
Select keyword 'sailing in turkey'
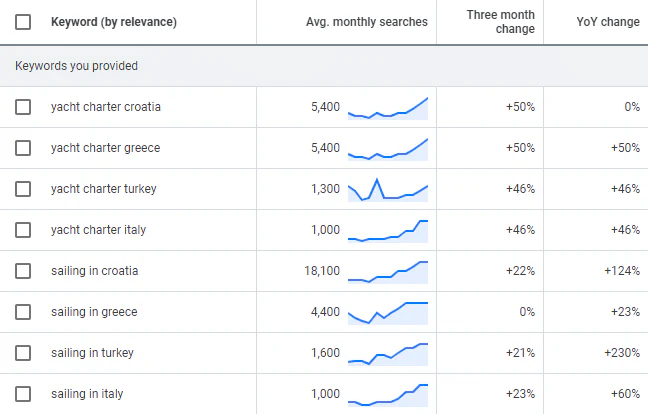93,353
